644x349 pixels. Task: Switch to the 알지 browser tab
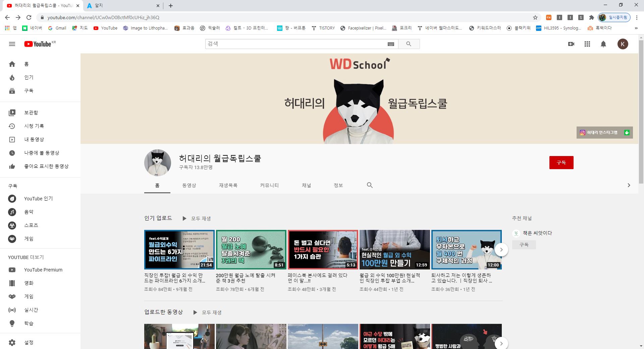tap(122, 6)
